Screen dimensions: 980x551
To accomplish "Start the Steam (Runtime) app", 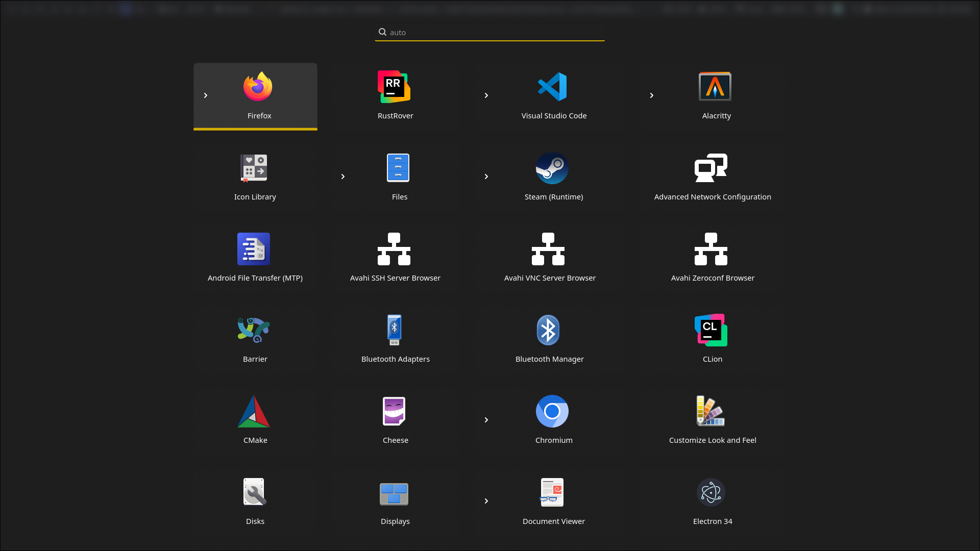I will pyautogui.click(x=552, y=168).
